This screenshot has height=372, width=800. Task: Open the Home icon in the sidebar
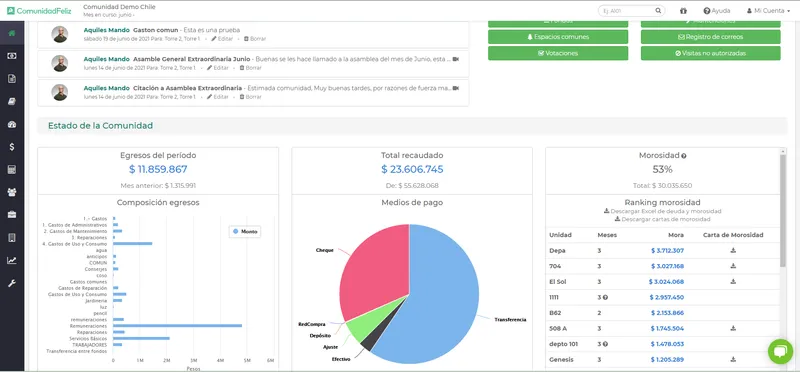[11, 33]
